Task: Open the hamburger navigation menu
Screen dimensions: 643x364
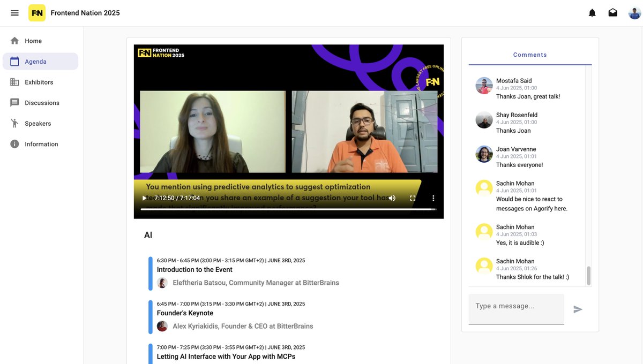Action: coord(14,13)
